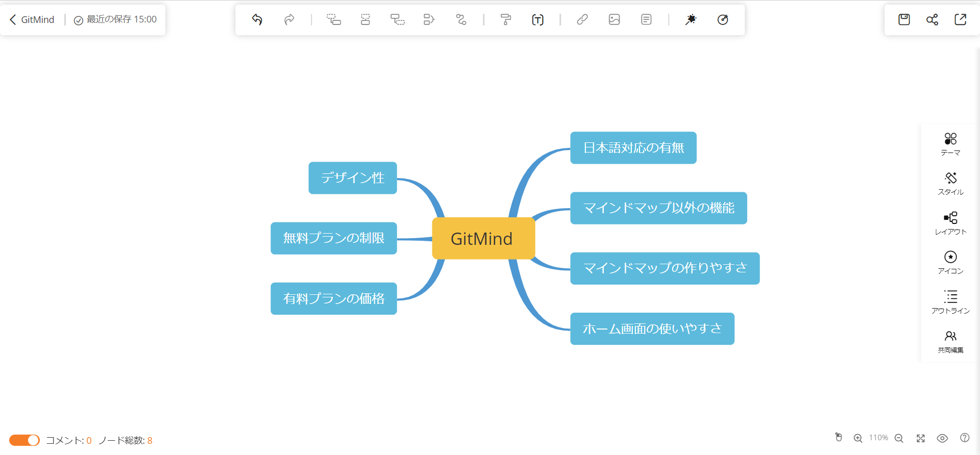
Task: Click the text [T] toolbar icon
Action: [537, 19]
